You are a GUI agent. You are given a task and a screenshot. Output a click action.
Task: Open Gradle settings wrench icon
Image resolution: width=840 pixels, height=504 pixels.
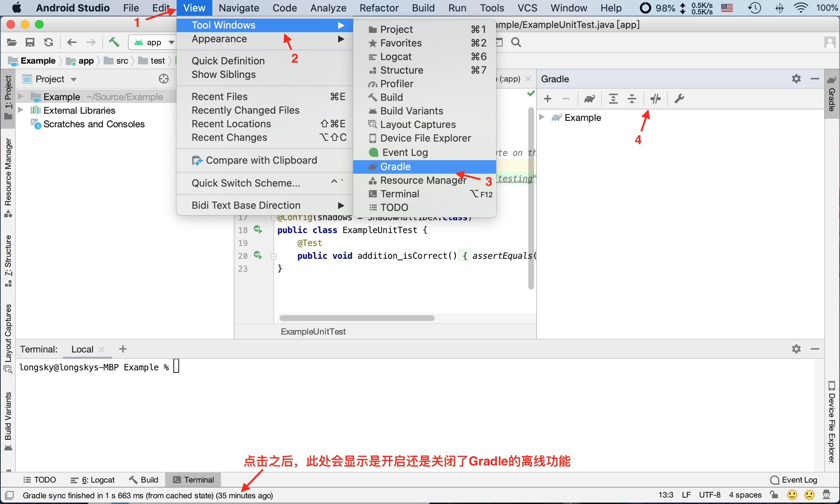click(679, 98)
